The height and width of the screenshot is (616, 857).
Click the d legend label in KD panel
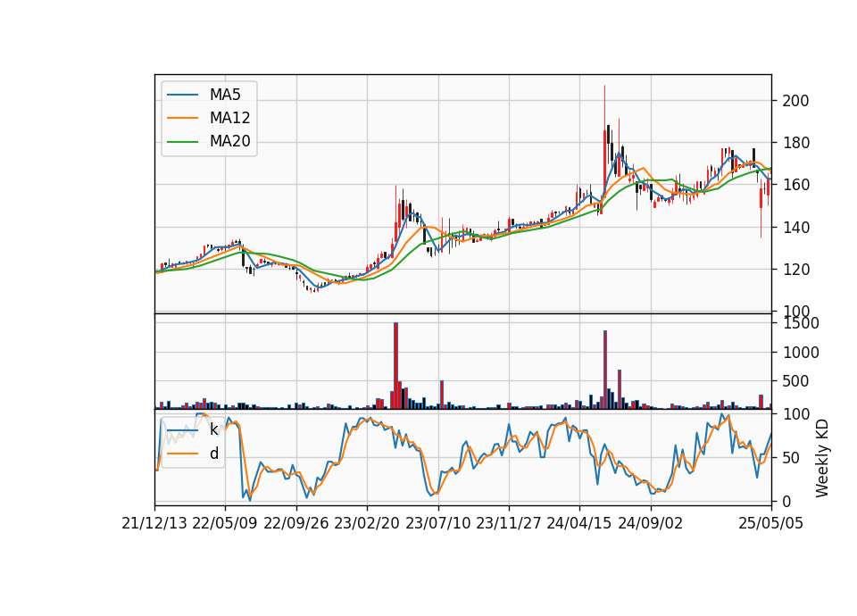click(213, 454)
